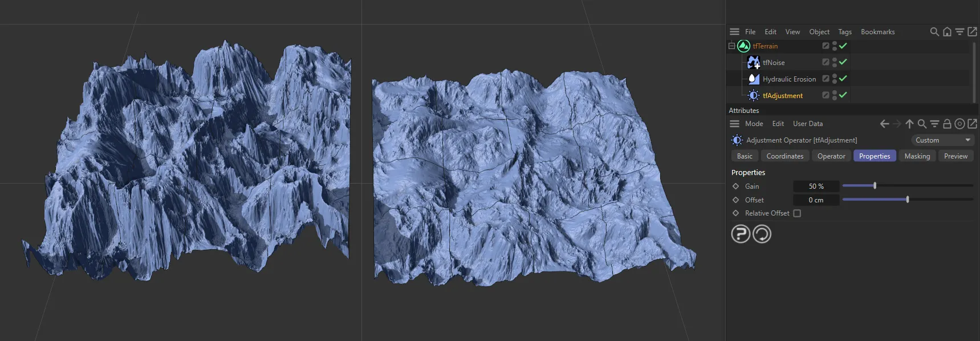Enable the Relative Offset checkbox

[x=797, y=213]
